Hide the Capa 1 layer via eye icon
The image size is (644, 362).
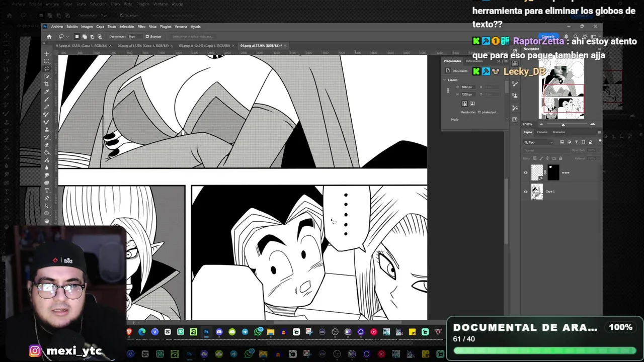tap(526, 191)
